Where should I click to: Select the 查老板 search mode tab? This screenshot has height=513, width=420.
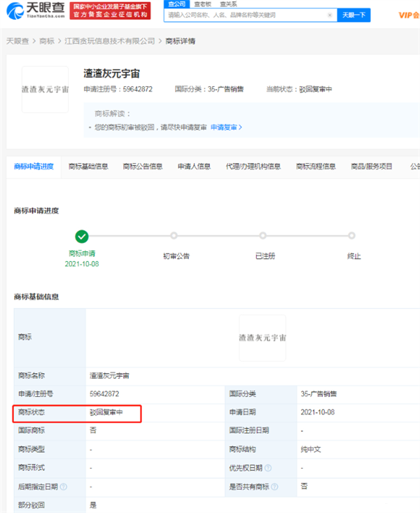point(203,4)
